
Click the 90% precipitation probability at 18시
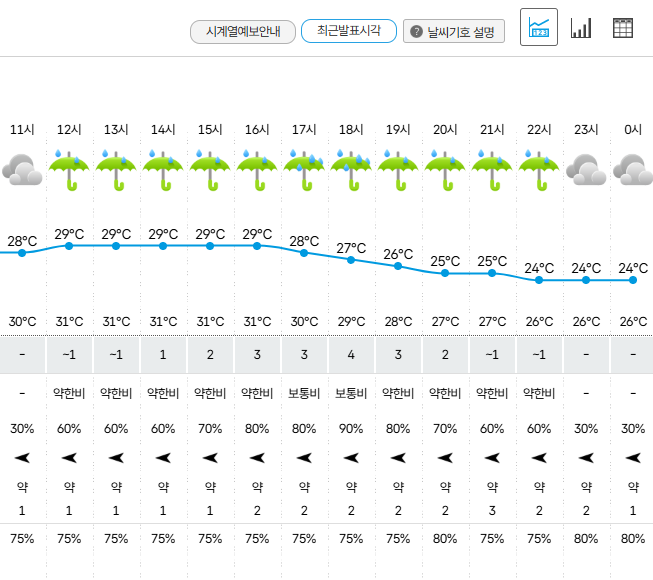point(351,428)
